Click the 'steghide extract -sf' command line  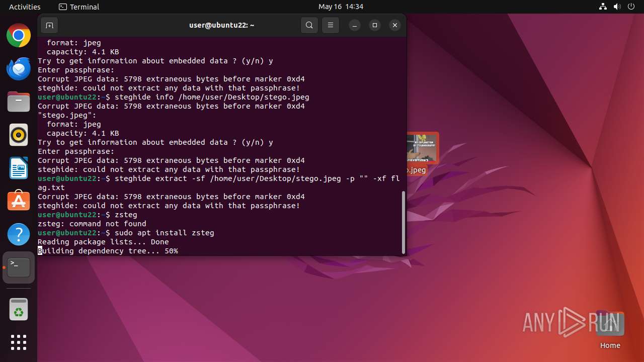219,183
